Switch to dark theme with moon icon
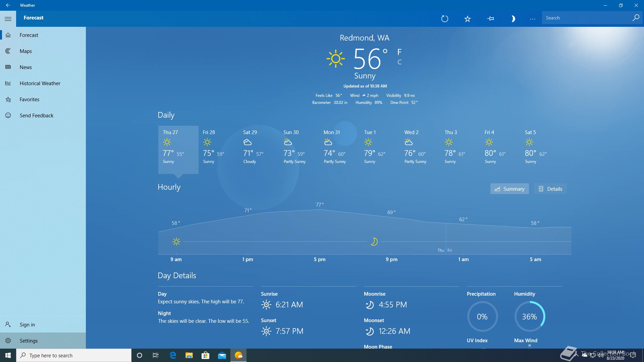This screenshot has height=362, width=644. pos(513,19)
